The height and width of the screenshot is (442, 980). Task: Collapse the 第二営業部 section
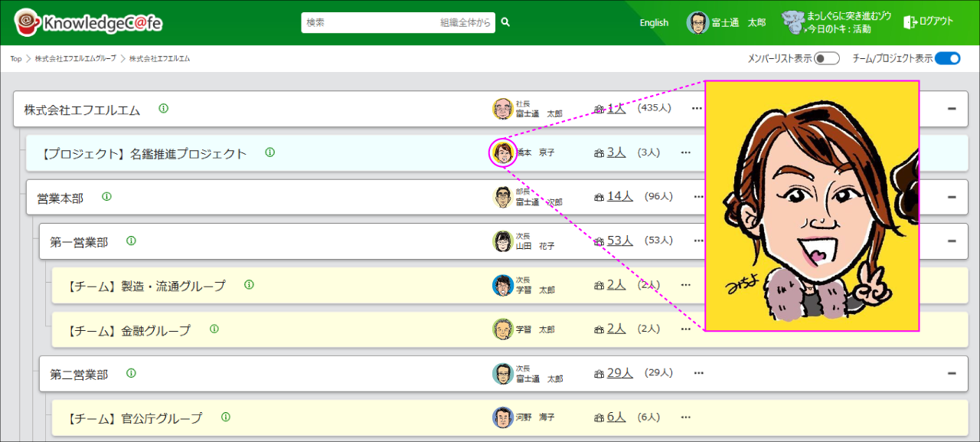(952, 373)
